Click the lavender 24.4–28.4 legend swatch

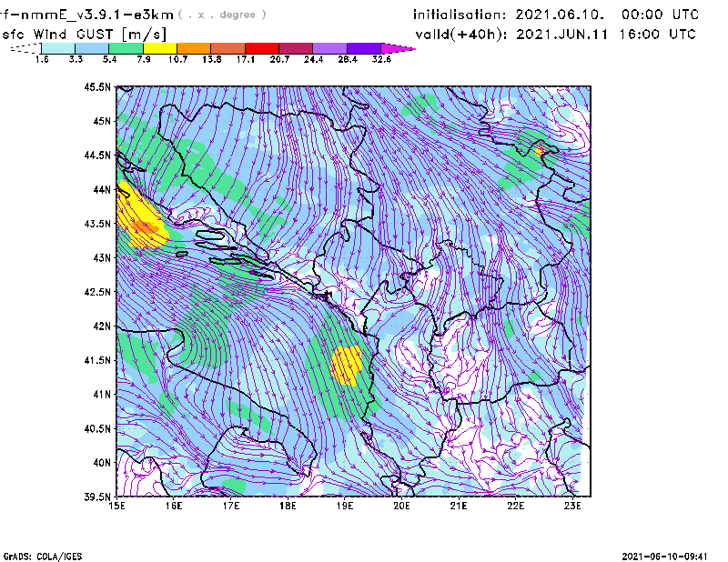tap(329, 48)
